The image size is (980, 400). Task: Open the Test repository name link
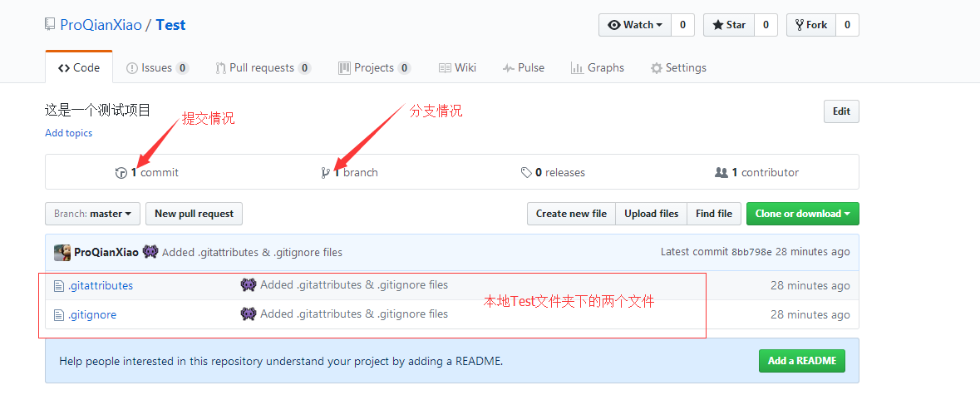click(x=170, y=25)
